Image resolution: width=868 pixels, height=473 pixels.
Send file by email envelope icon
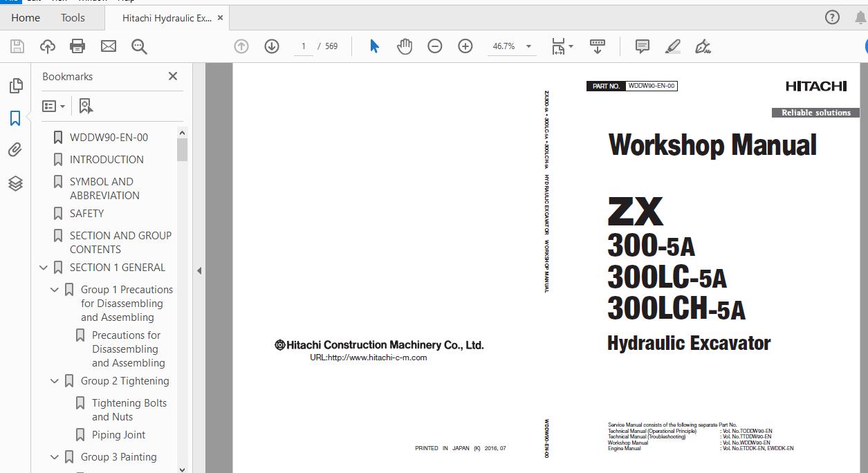[109, 46]
